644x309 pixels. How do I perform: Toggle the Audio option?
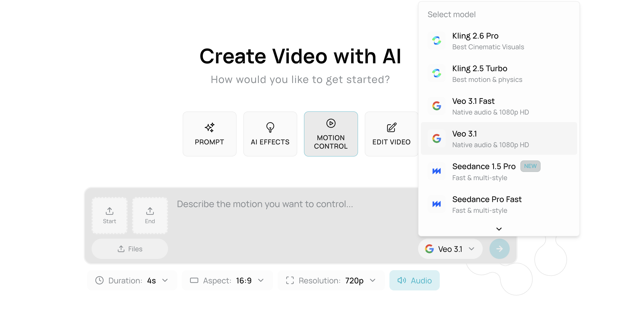click(x=414, y=280)
